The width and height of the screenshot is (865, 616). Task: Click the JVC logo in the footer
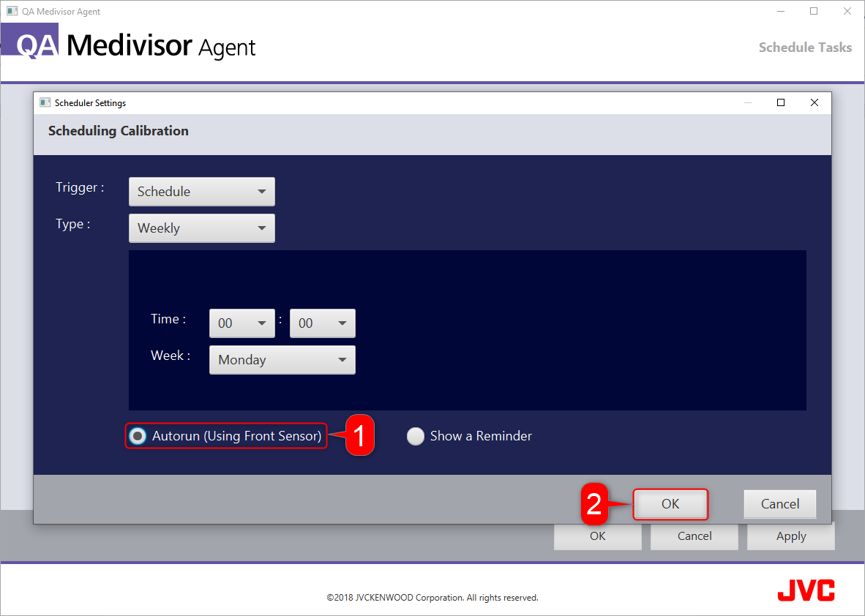pyautogui.click(x=806, y=590)
